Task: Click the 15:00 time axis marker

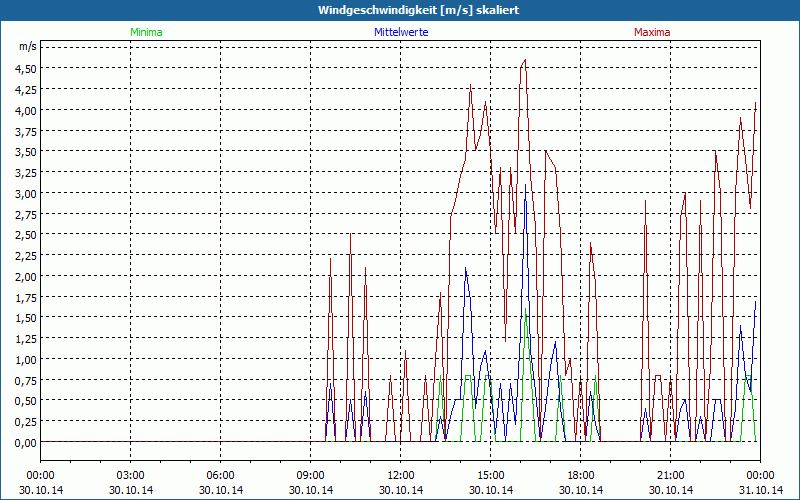Action: click(491, 475)
